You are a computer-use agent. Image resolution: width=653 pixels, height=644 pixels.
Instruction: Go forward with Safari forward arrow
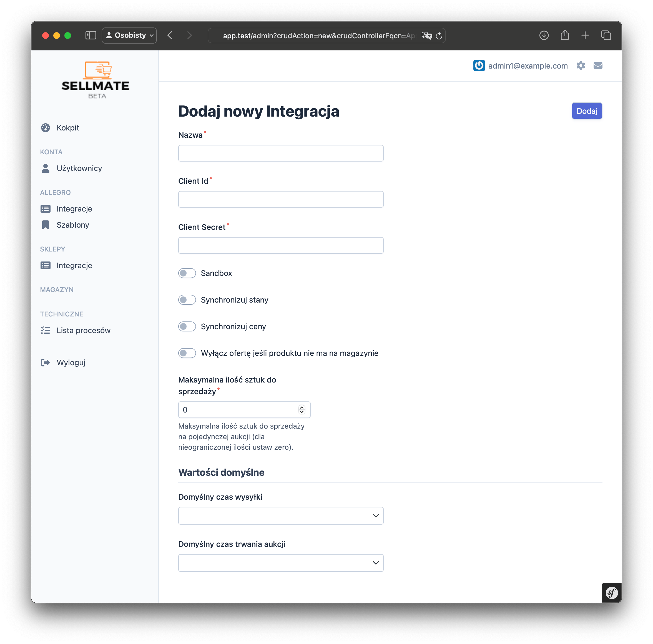[x=189, y=36]
